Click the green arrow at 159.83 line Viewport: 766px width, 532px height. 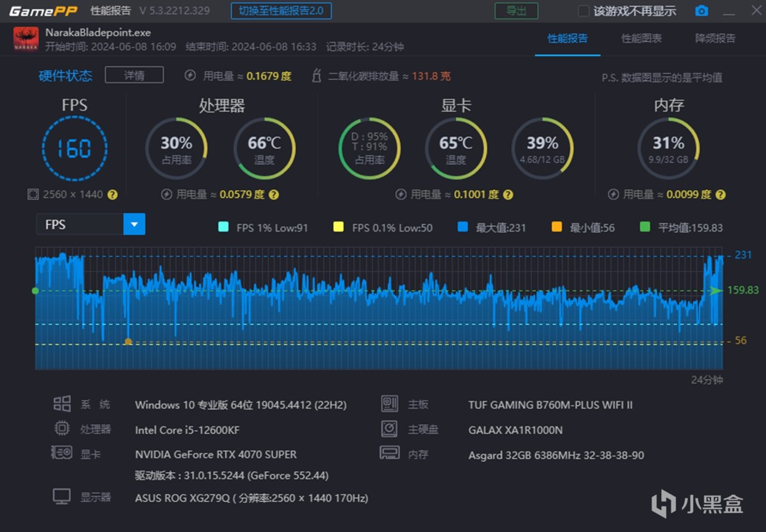point(716,291)
